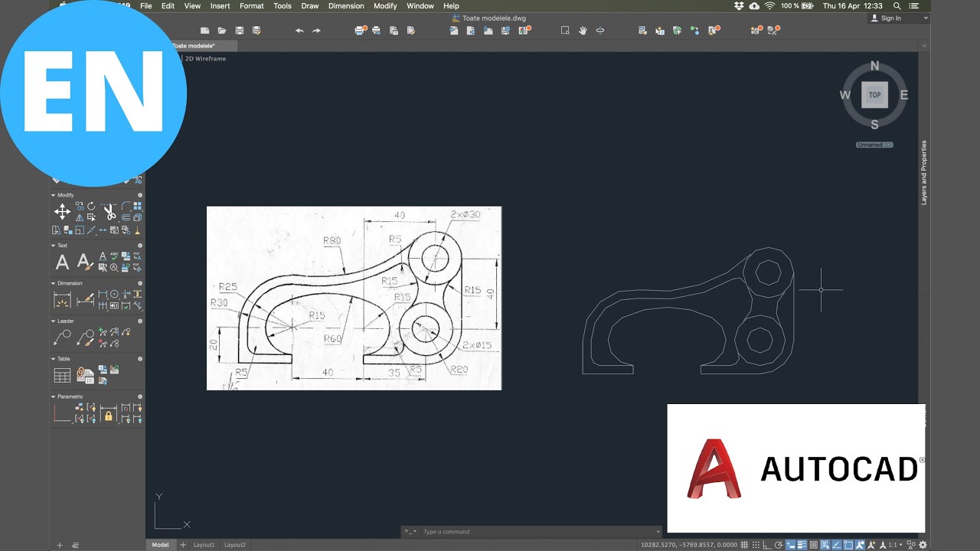Open the Dimension Style brush tool
This screenshot has width=980, height=551.
click(86, 300)
